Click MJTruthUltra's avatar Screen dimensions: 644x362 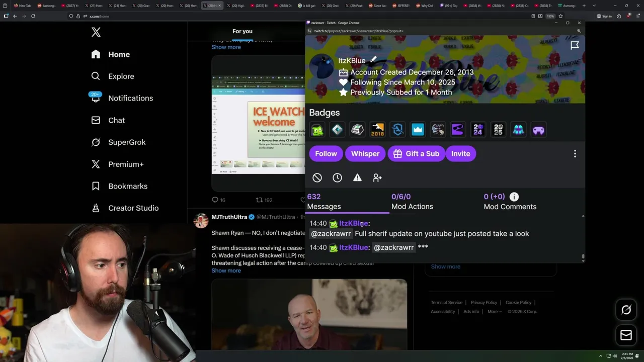(x=201, y=221)
